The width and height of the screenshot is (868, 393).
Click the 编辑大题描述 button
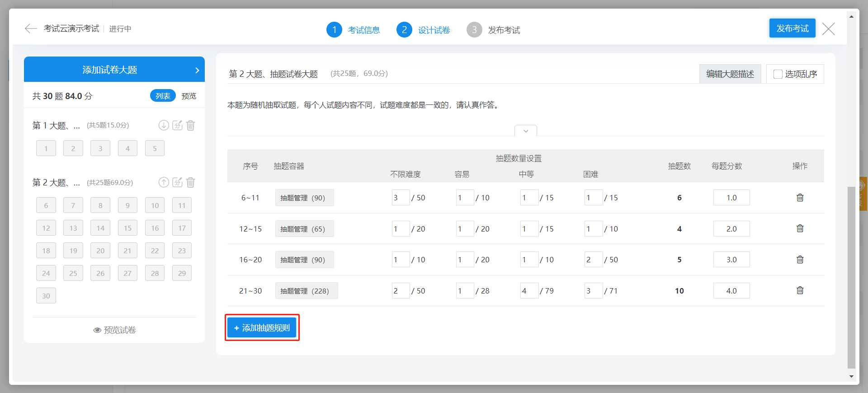pos(730,74)
